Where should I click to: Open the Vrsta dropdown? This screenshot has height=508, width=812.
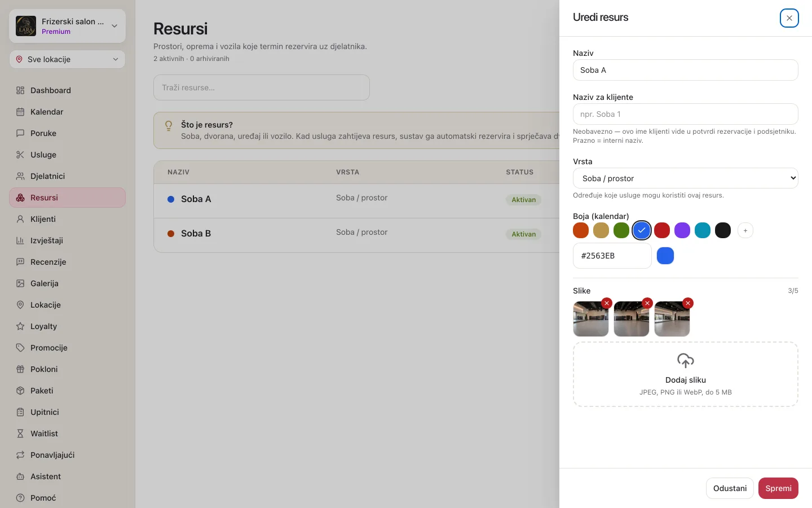(x=686, y=178)
